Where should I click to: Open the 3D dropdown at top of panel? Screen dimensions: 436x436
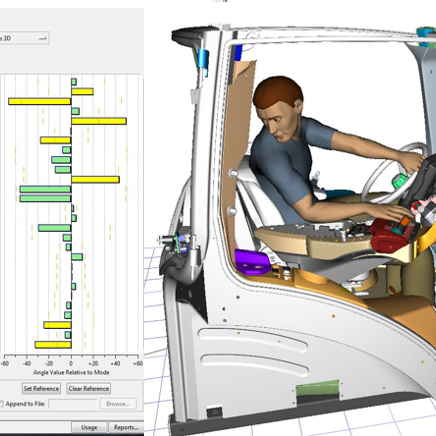click(24, 38)
